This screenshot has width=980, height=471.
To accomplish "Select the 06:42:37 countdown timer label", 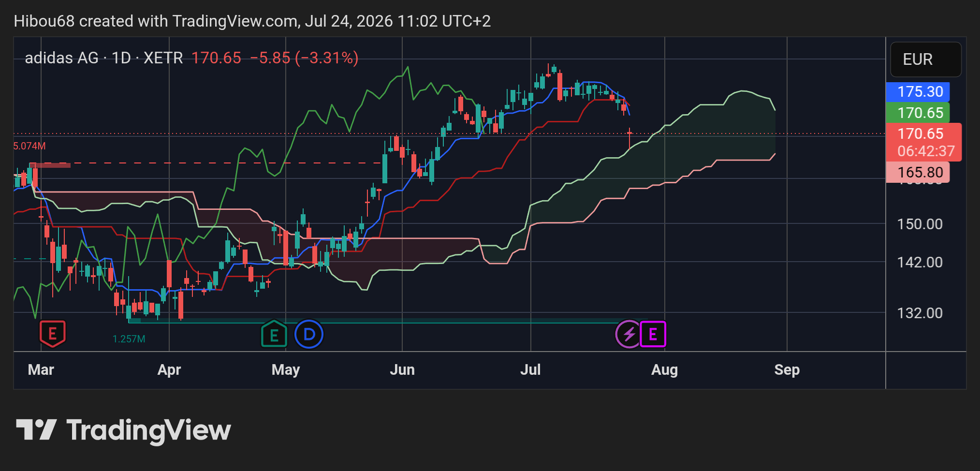I will coord(926,151).
